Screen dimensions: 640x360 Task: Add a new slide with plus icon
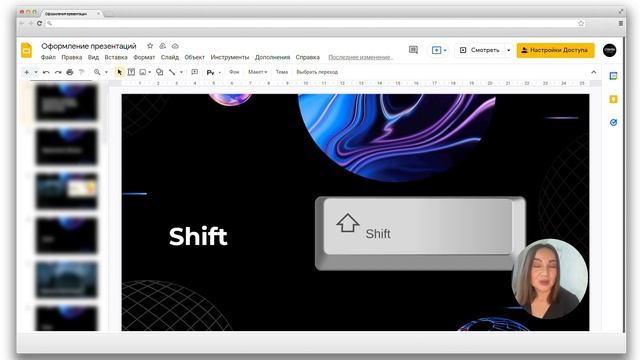pyautogui.click(x=27, y=72)
